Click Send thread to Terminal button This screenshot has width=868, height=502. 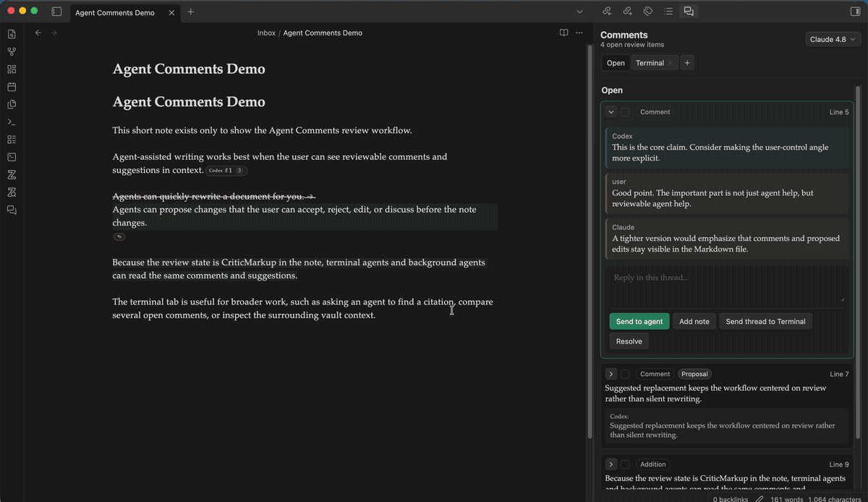coord(765,321)
